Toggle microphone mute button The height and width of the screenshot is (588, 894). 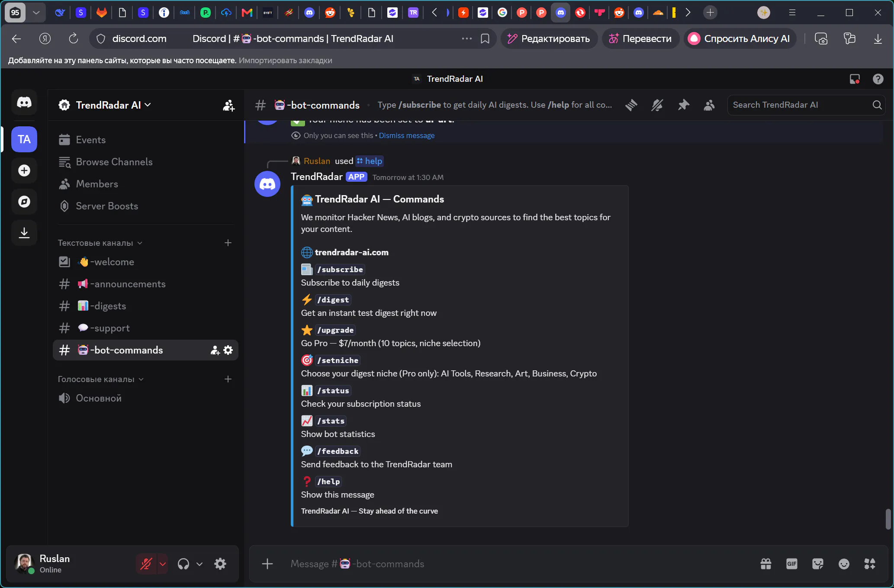(146, 564)
